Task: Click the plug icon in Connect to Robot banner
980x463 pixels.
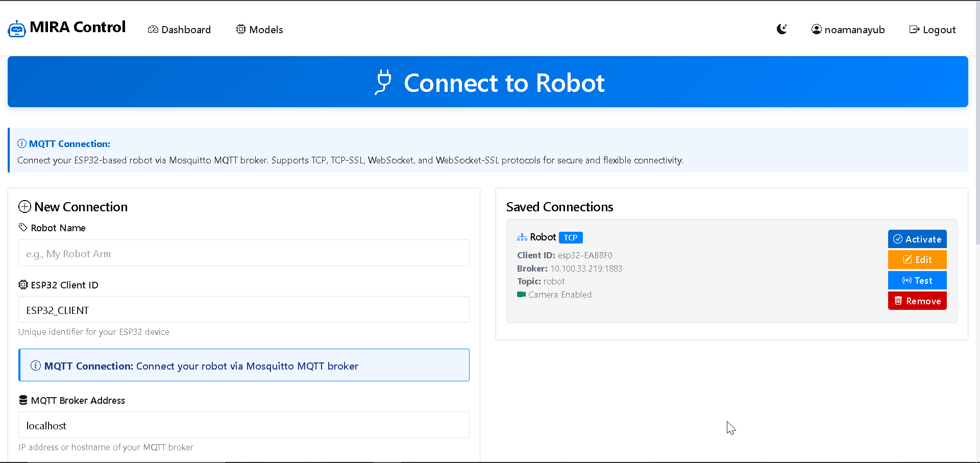Action: pos(384,82)
